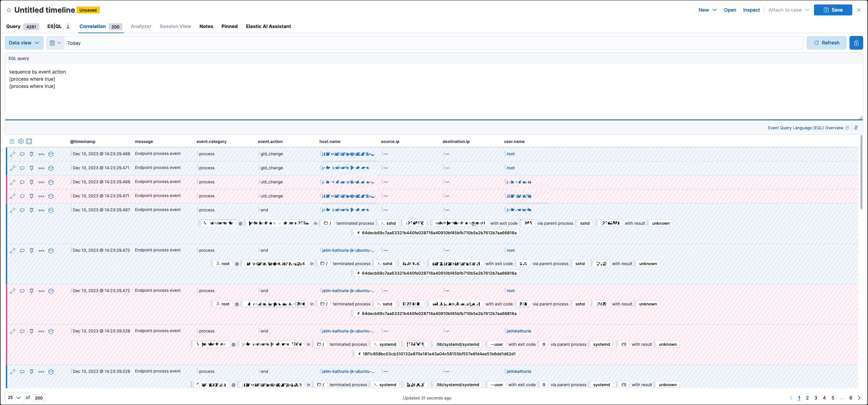Click the columns configuration icon in toolbar
Viewport: 868px width, 405px height.
click(12, 141)
